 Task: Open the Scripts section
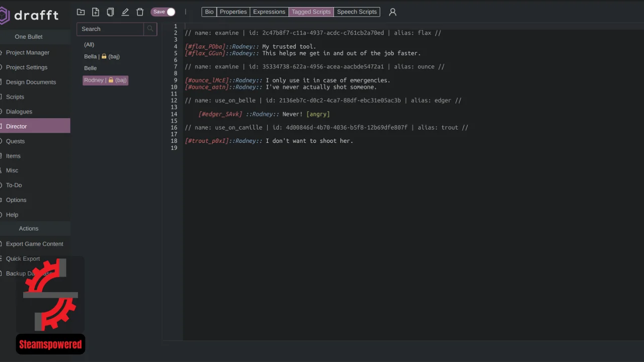point(15,97)
